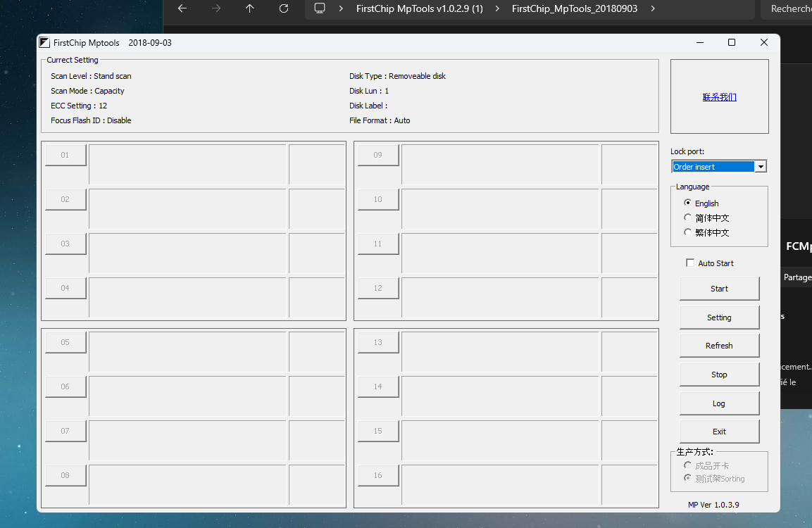Viewport: 812px width, 528px height.
Task: Select English language radio button
Action: (687, 203)
